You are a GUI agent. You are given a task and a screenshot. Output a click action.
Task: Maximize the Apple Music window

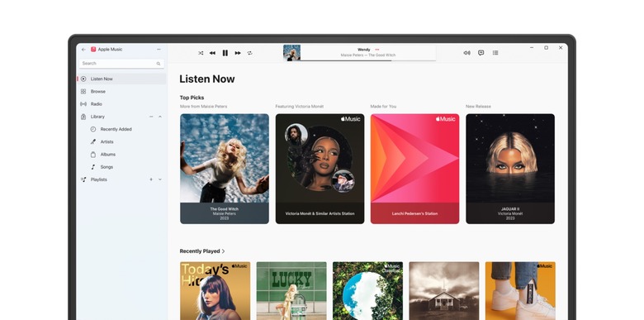pyautogui.click(x=547, y=48)
